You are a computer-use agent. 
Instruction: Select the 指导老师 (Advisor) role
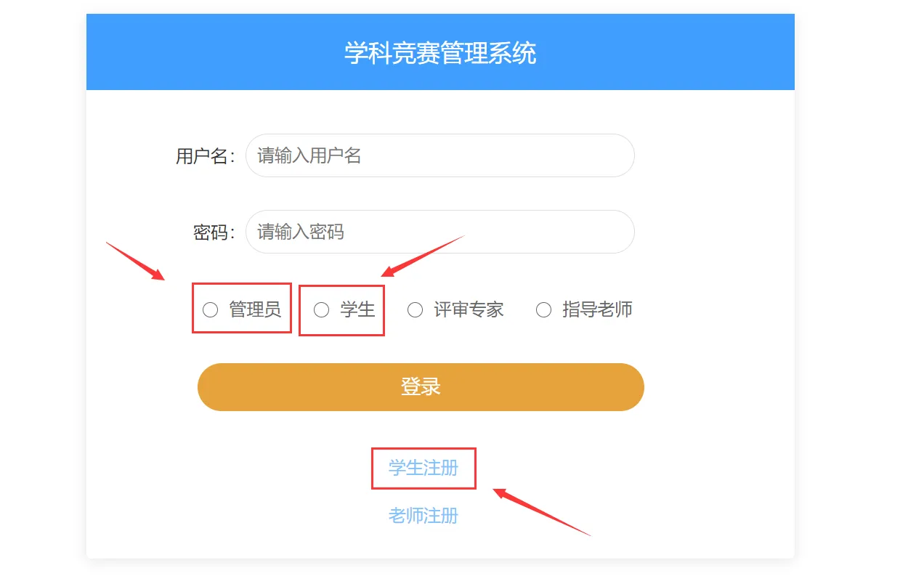pos(543,309)
